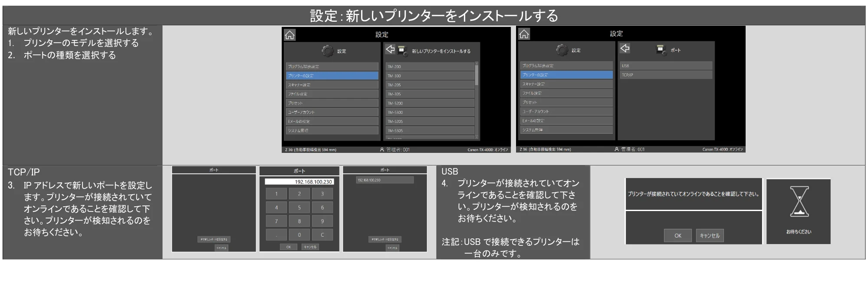Click the hourglass icon above お待ちください
The image size is (868, 294).
799,202
